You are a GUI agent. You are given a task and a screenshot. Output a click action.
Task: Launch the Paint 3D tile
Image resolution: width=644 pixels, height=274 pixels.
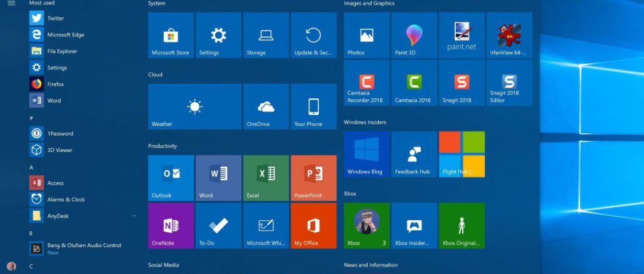[415, 35]
